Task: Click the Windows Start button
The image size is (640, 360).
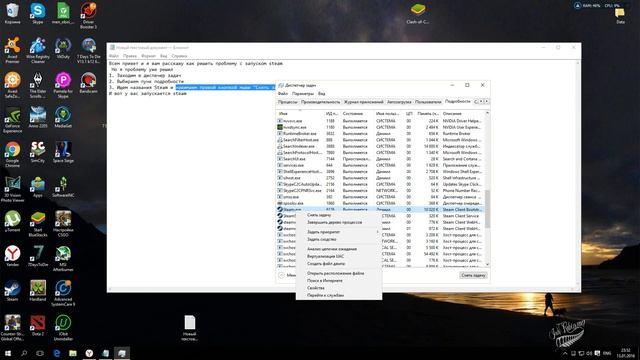Action: [8, 353]
